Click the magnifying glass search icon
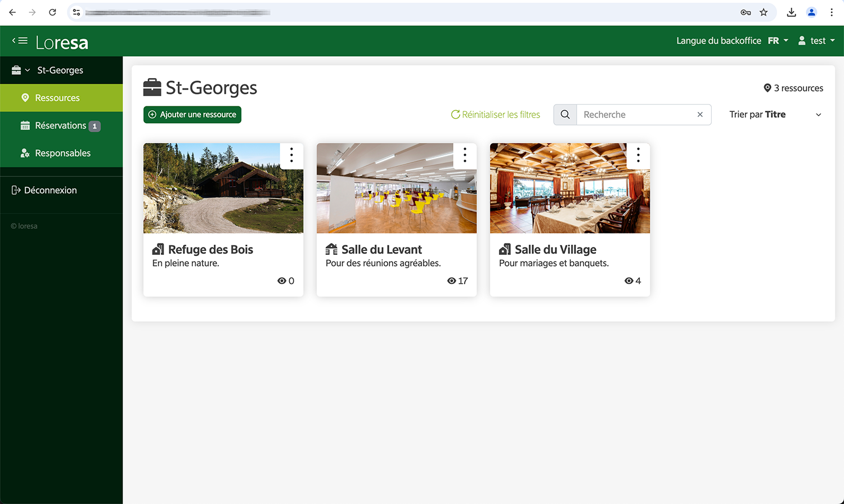Screen dimensions: 844x504 coord(565,115)
